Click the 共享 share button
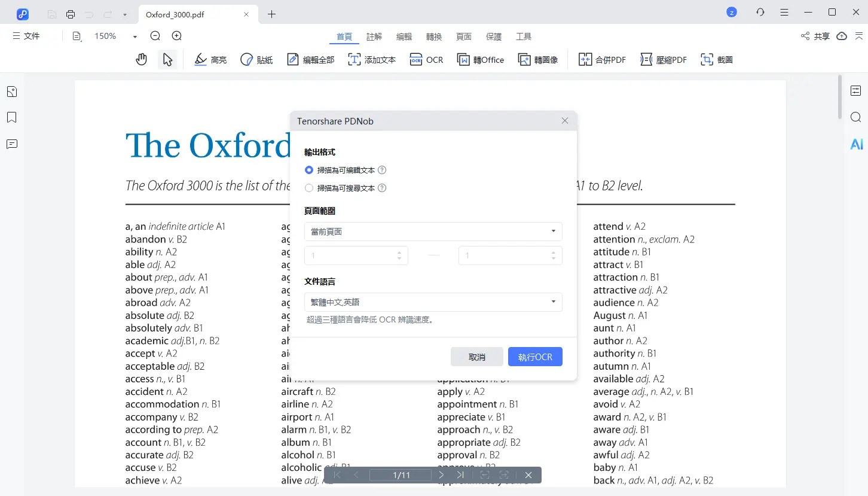The width and height of the screenshot is (868, 496). (815, 36)
